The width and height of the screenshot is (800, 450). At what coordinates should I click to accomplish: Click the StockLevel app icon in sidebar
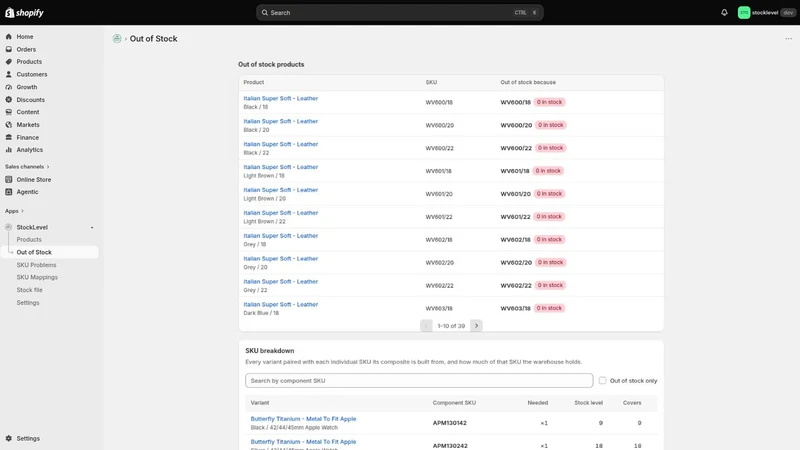[9, 227]
